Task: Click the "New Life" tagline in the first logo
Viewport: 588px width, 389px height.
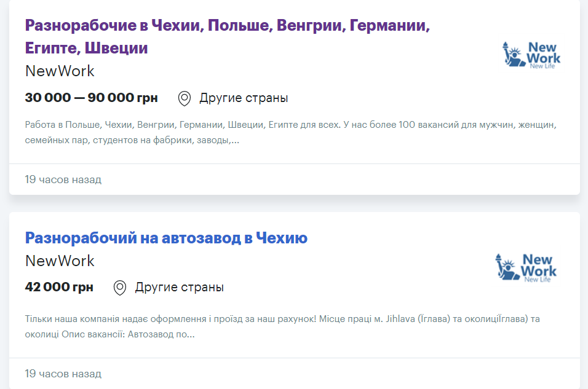Action: tap(542, 66)
